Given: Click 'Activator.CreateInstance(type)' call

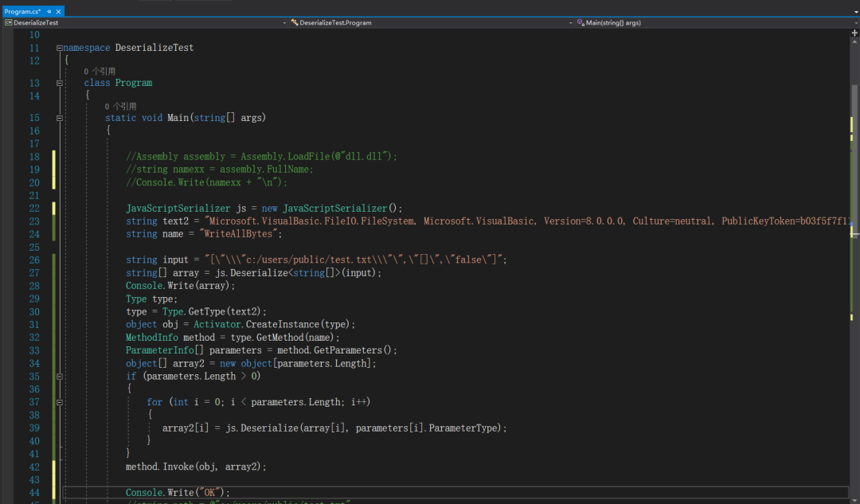Looking at the screenshot, I should pos(272,325).
